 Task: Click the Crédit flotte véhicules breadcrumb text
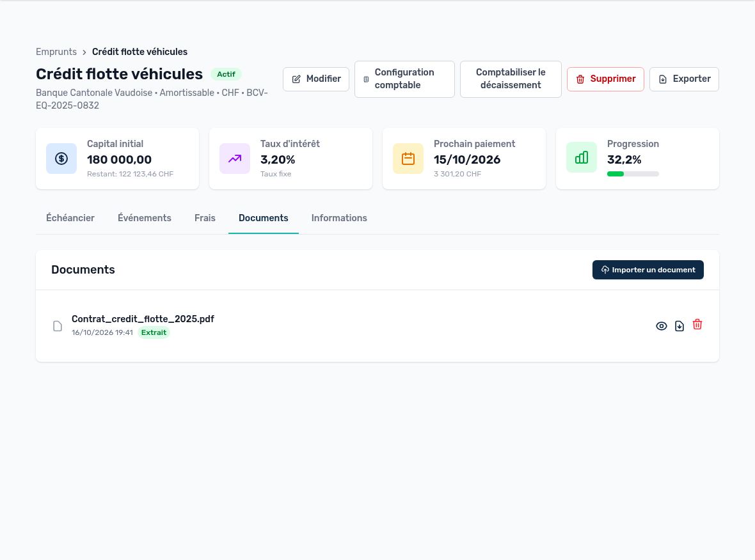click(x=139, y=52)
